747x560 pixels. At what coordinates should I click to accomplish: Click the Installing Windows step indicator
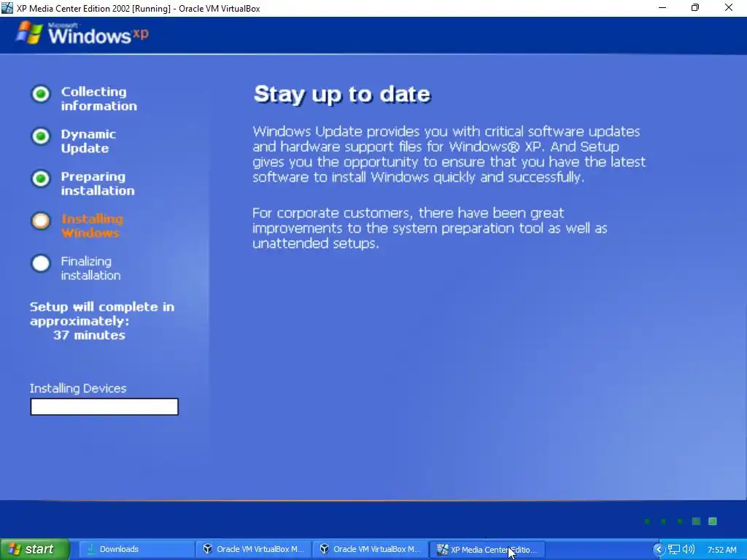pos(41,221)
